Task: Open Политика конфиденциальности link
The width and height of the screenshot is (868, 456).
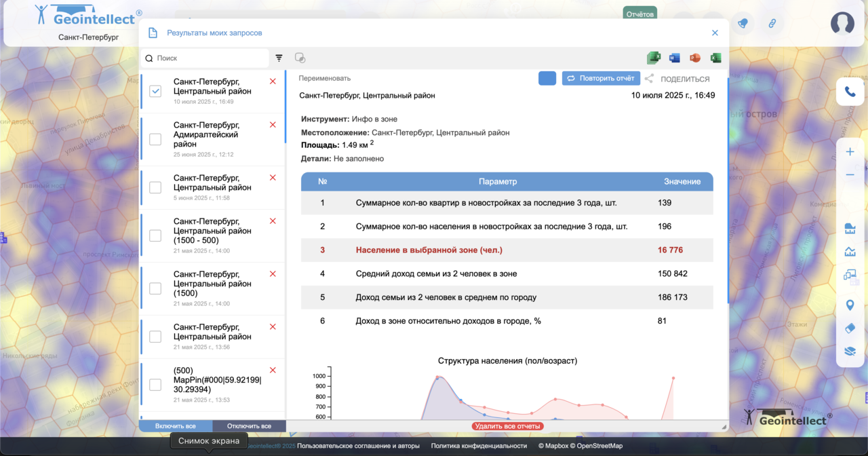Action: [x=479, y=446]
